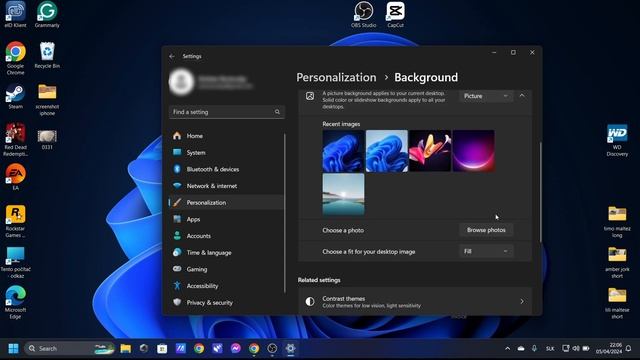This screenshot has height=360, width=640.
Task: Select the Google Chrome desktop icon
Action: click(x=16, y=58)
